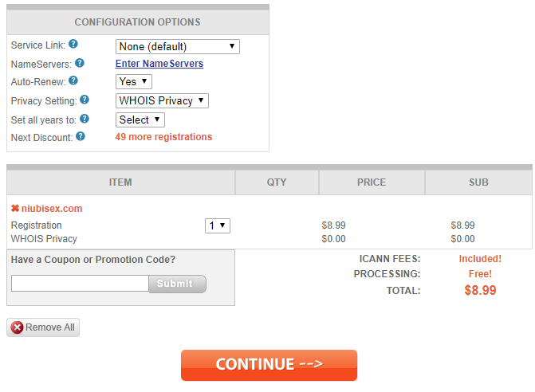Click help icon for Set all years

85,119
